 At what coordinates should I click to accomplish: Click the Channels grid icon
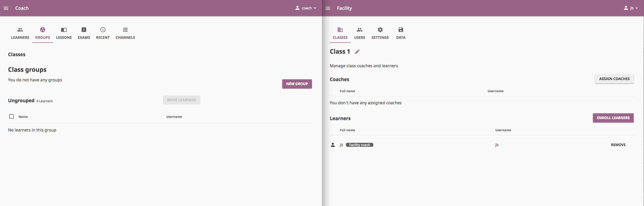click(x=125, y=30)
